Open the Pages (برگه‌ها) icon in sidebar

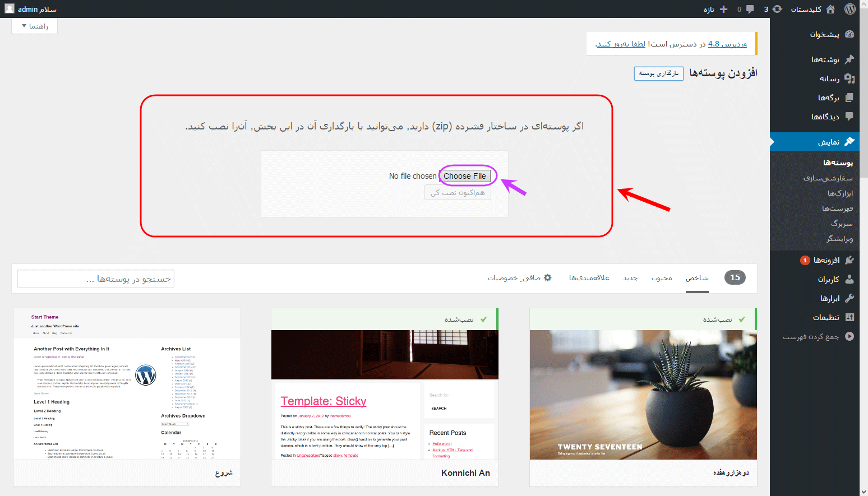pos(849,98)
